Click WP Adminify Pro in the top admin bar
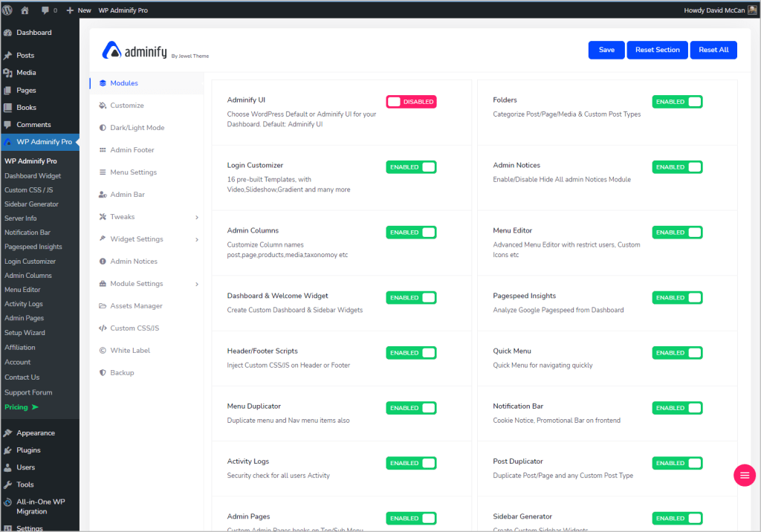This screenshot has height=532, width=761. [123, 10]
